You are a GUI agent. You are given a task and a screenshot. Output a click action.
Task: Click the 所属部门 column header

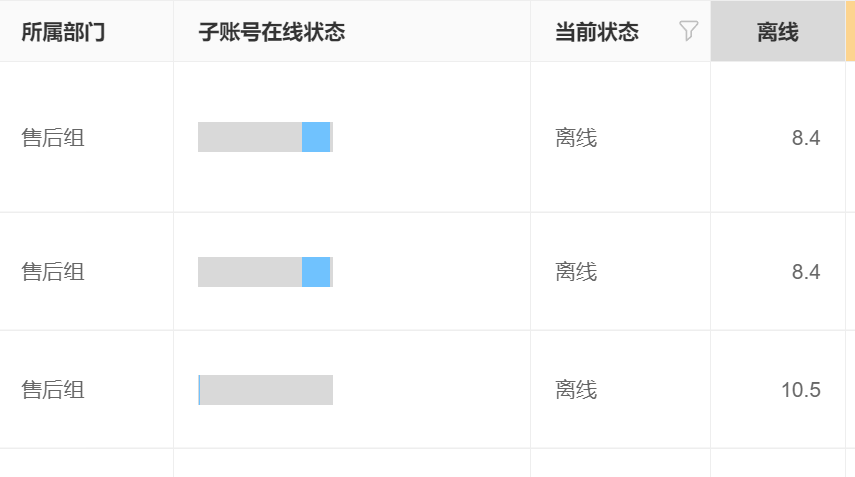tap(63, 32)
